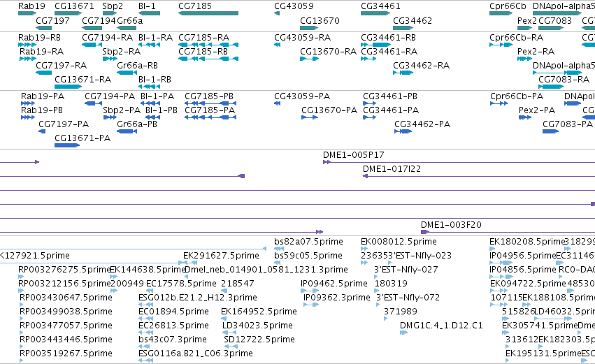595x364 pixels.
Task: Open the CG43059-PA protein feature
Action: 277,103
